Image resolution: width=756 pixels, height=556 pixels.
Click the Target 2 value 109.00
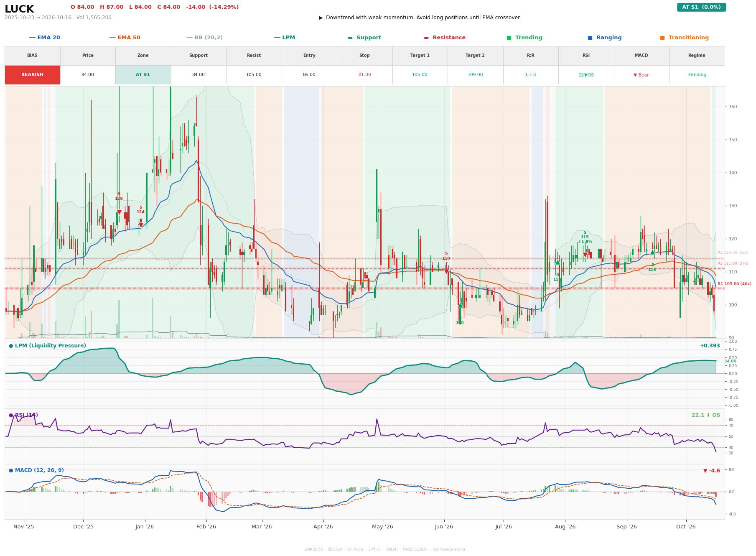pyautogui.click(x=475, y=75)
